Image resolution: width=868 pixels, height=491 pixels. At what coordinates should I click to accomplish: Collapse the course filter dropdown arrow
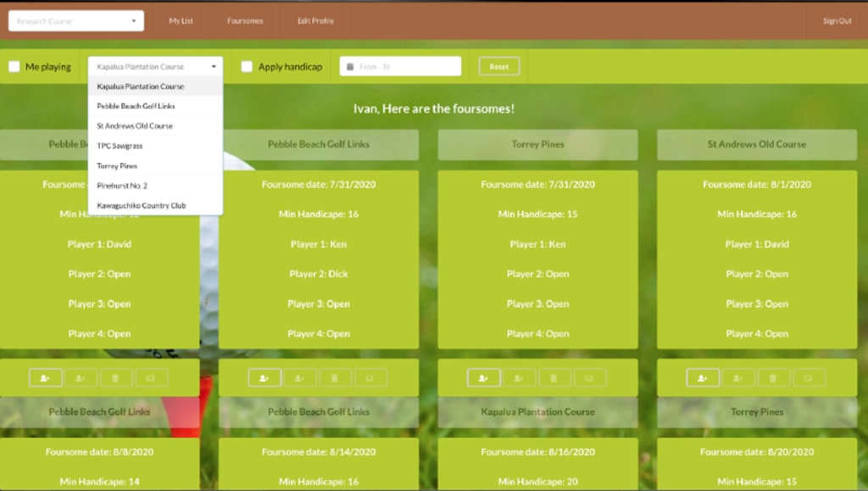pyautogui.click(x=214, y=66)
